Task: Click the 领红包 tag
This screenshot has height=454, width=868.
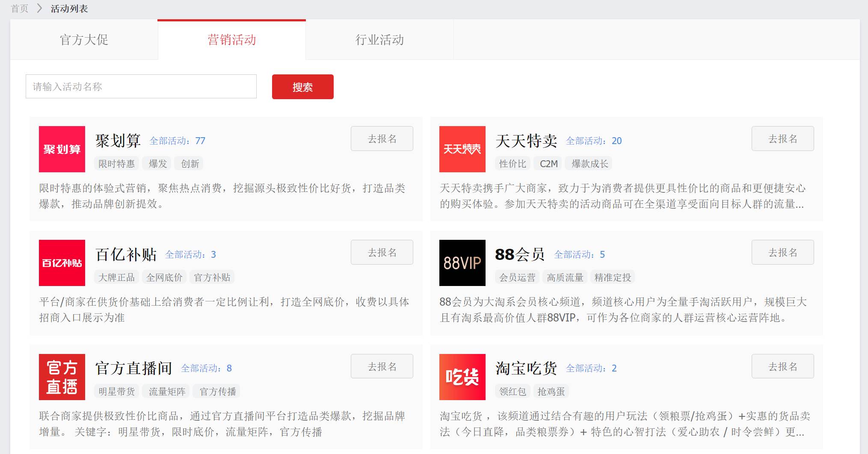Action: click(513, 391)
